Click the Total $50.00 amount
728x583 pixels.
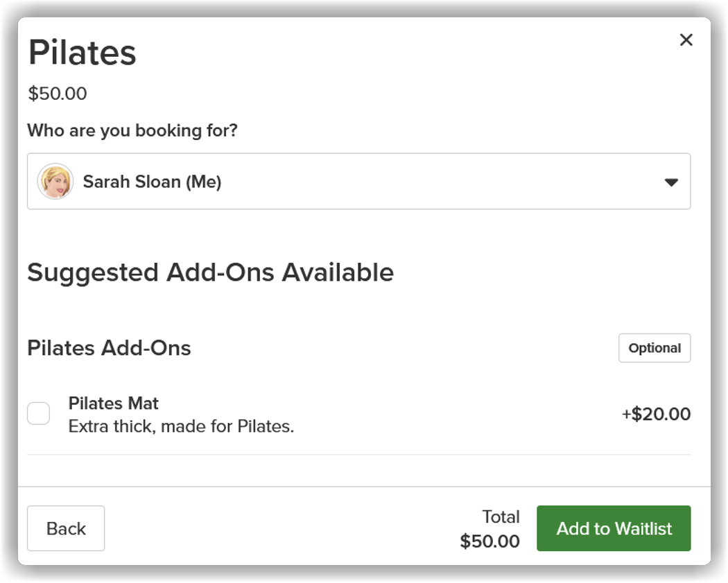pyautogui.click(x=489, y=541)
